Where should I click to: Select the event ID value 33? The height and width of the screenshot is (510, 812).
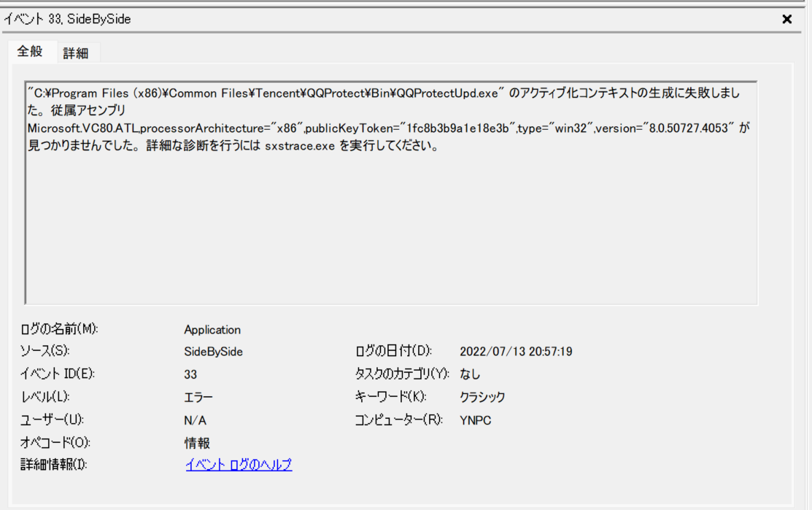(x=190, y=374)
